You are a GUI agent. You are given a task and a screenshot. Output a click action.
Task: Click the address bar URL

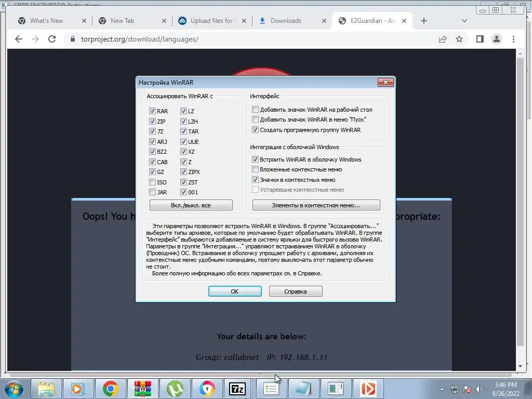tap(139, 39)
